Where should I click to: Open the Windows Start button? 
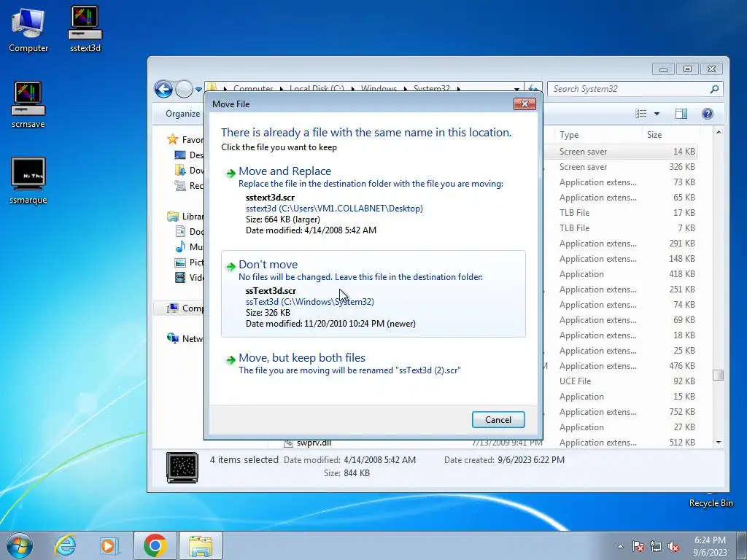tap(20, 545)
